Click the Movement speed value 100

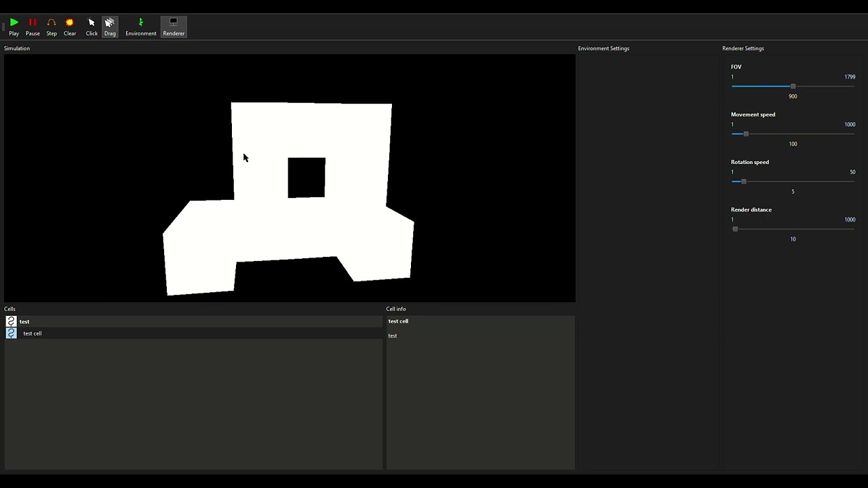pos(793,144)
